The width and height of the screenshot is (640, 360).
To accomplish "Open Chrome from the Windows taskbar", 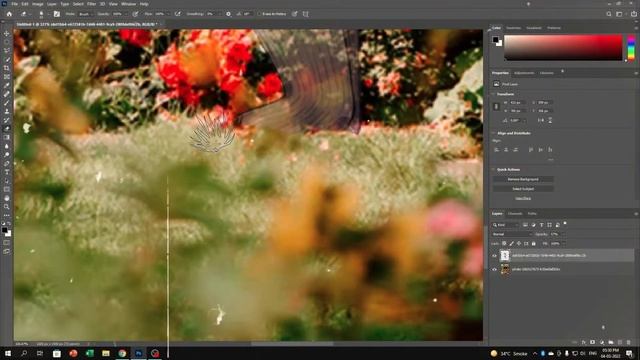I will click(x=122, y=353).
